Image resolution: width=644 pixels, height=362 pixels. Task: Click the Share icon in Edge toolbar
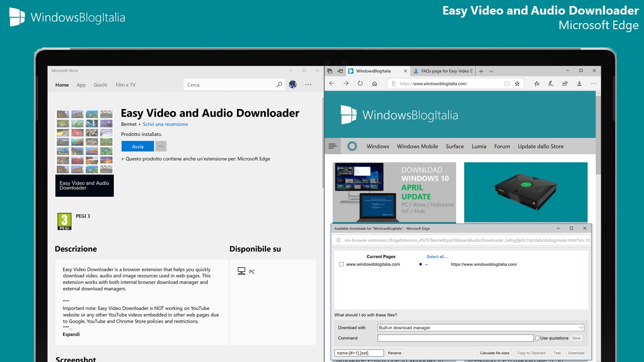pyautogui.click(x=565, y=83)
